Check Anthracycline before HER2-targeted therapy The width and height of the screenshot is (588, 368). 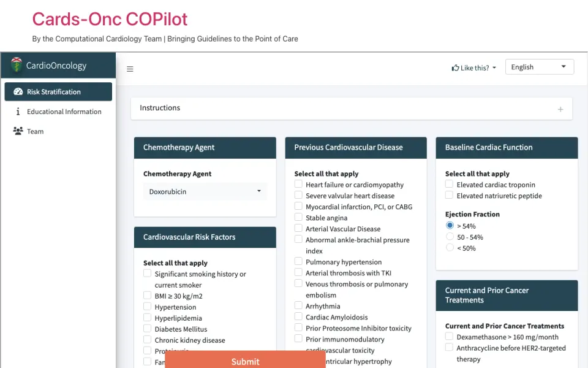[449, 347]
